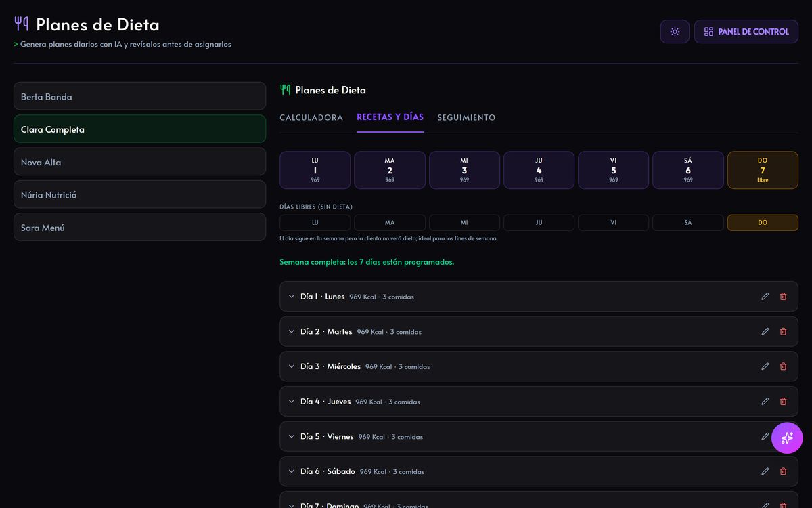Edit Día 3 · Miércoles with pencil icon

pos(765,366)
